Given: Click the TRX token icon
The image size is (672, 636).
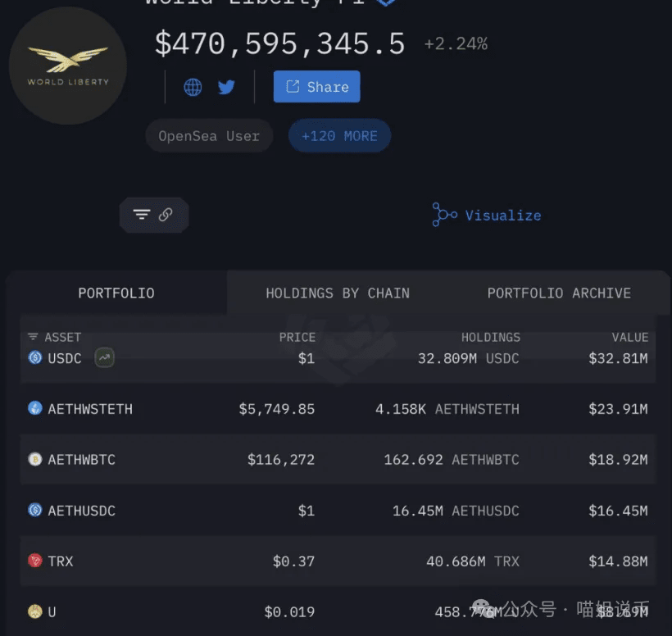Looking at the screenshot, I should (x=35, y=561).
